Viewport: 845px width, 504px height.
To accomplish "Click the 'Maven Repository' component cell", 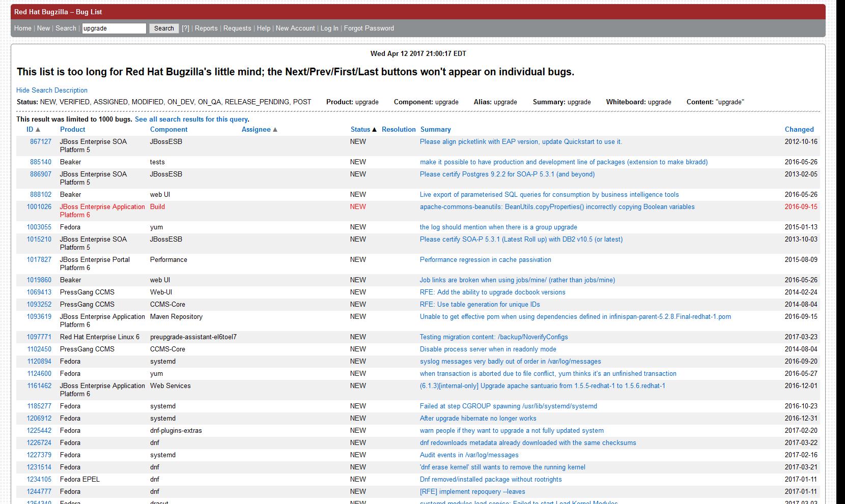I will point(176,317).
